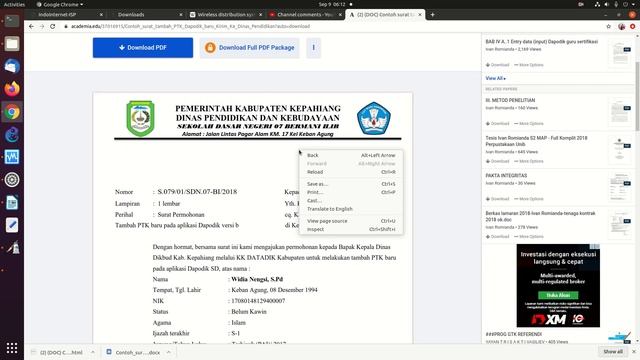
Task: Open the Google Chrome app menu in top bar
Action: 60,4
